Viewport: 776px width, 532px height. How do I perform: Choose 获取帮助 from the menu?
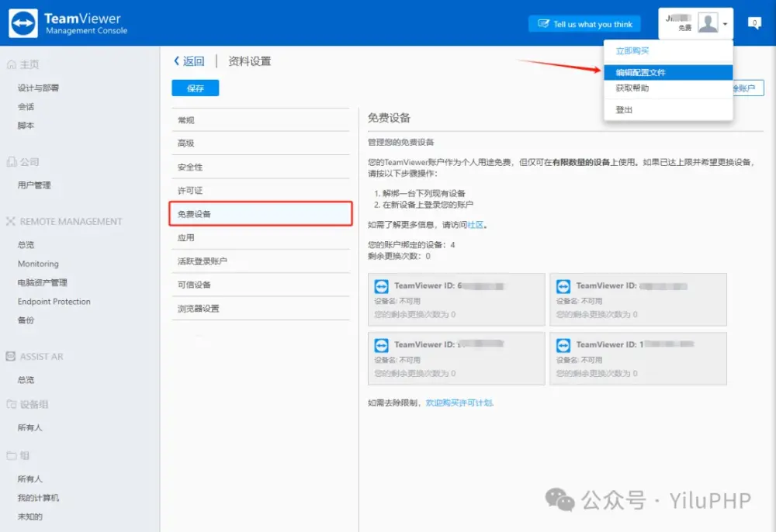pyautogui.click(x=632, y=88)
